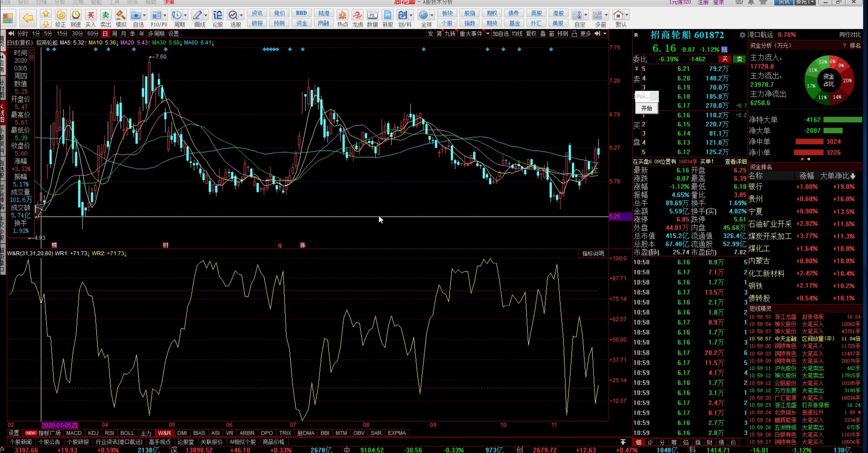868x453 pixels.
Task: Open stock panel settings gear icon
Action: 742,35
